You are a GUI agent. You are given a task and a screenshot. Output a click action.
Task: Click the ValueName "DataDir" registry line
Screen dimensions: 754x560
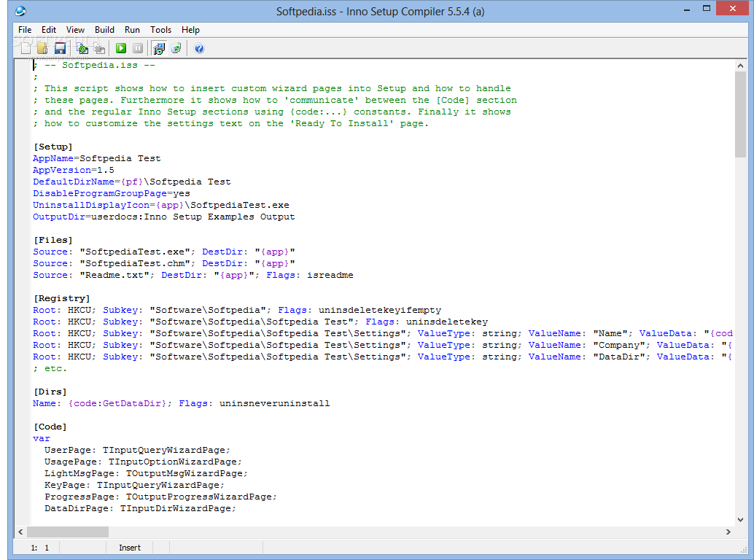(383, 357)
